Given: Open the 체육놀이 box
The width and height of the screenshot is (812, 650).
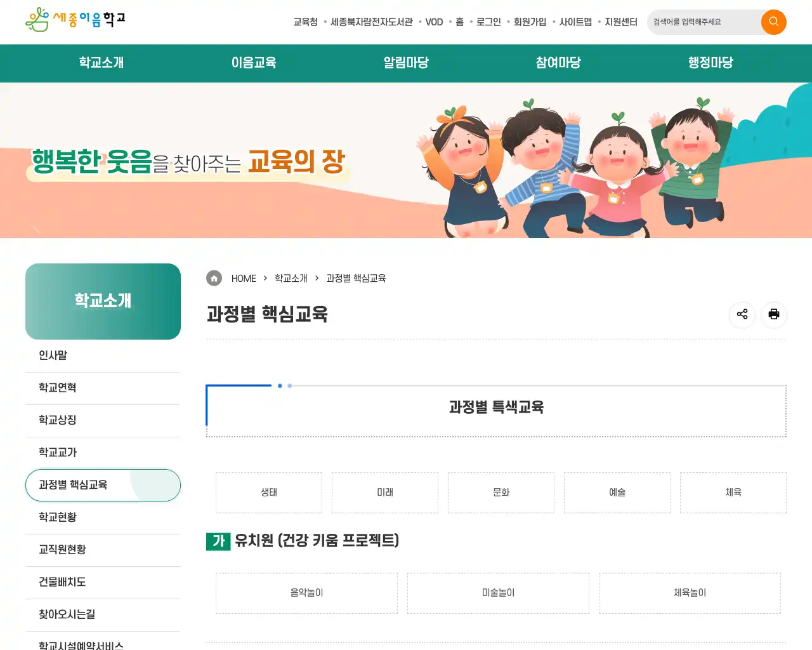Looking at the screenshot, I should [690, 593].
